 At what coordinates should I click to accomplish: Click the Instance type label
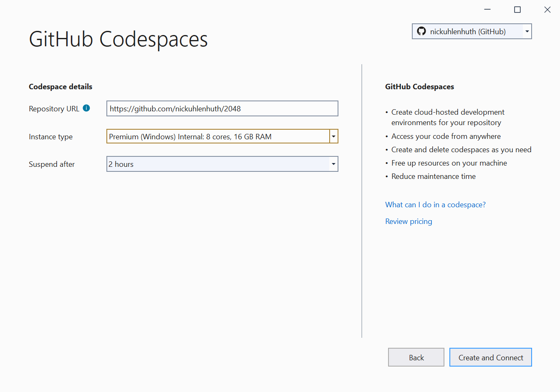(x=50, y=137)
